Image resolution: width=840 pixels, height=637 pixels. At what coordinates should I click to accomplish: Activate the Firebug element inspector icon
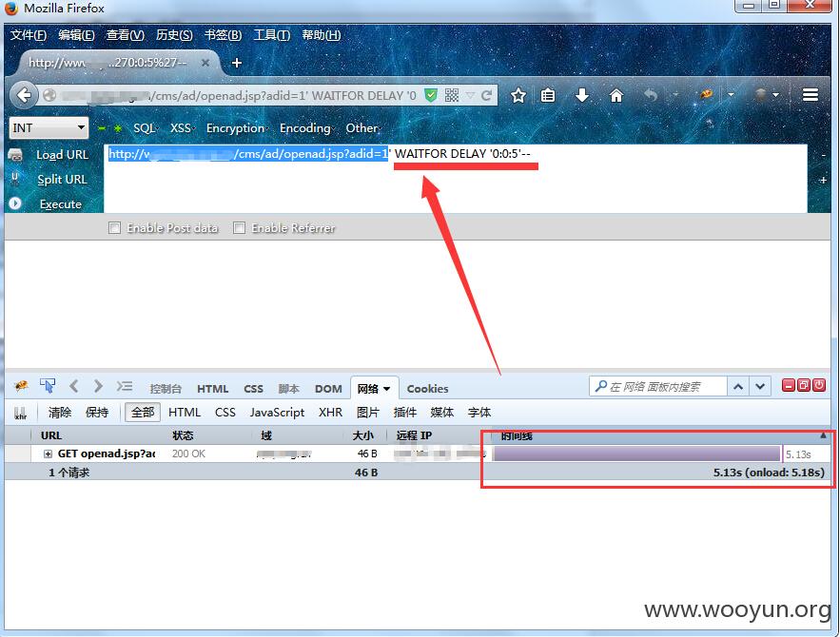point(48,386)
